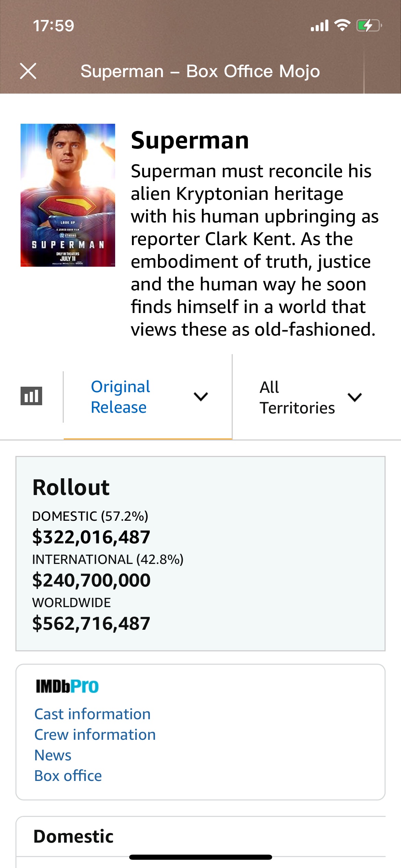Click the IMDbPro logo

click(x=67, y=686)
